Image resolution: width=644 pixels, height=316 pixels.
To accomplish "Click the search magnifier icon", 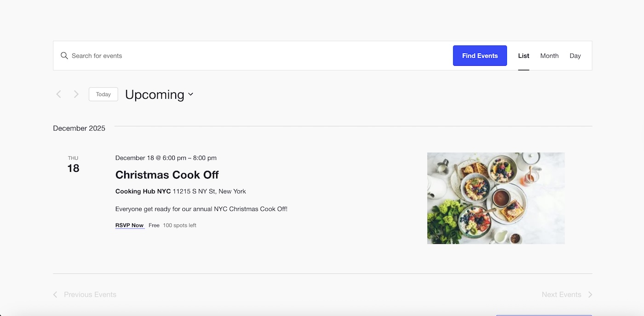I will [64, 55].
